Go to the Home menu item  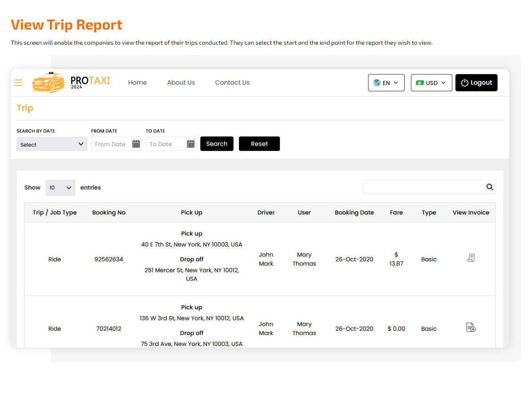coord(137,83)
